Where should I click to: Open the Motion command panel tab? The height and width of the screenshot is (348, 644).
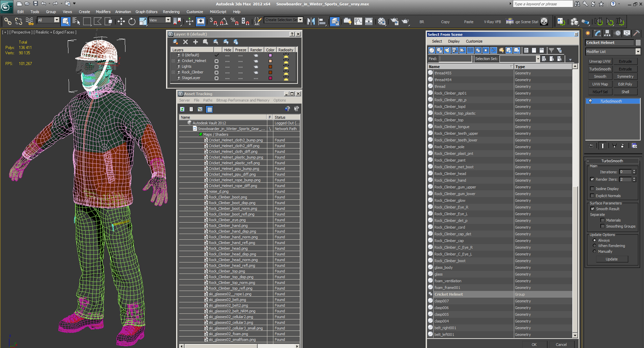coord(617,33)
